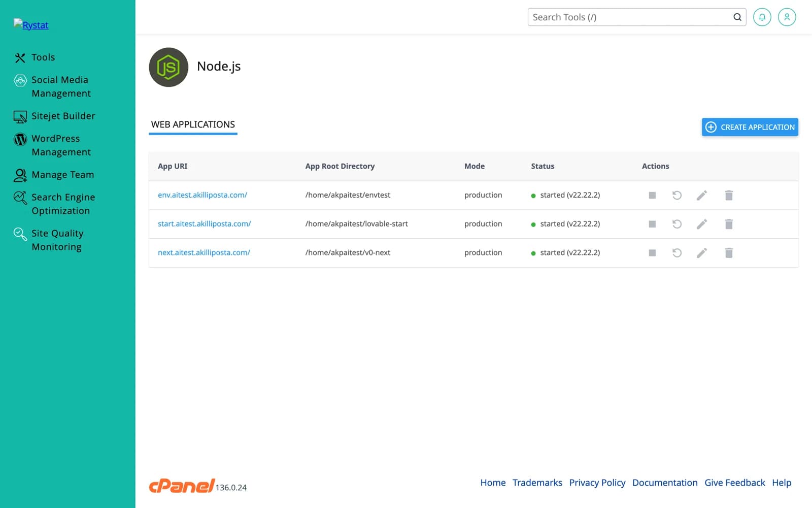The image size is (812, 508).
Task: Open WordPress Management in sidebar
Action: (52, 145)
